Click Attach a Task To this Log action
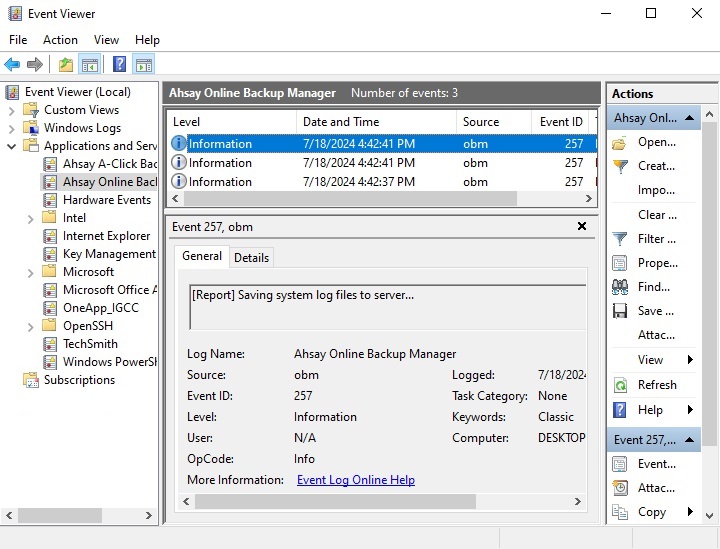 pyautogui.click(x=656, y=335)
